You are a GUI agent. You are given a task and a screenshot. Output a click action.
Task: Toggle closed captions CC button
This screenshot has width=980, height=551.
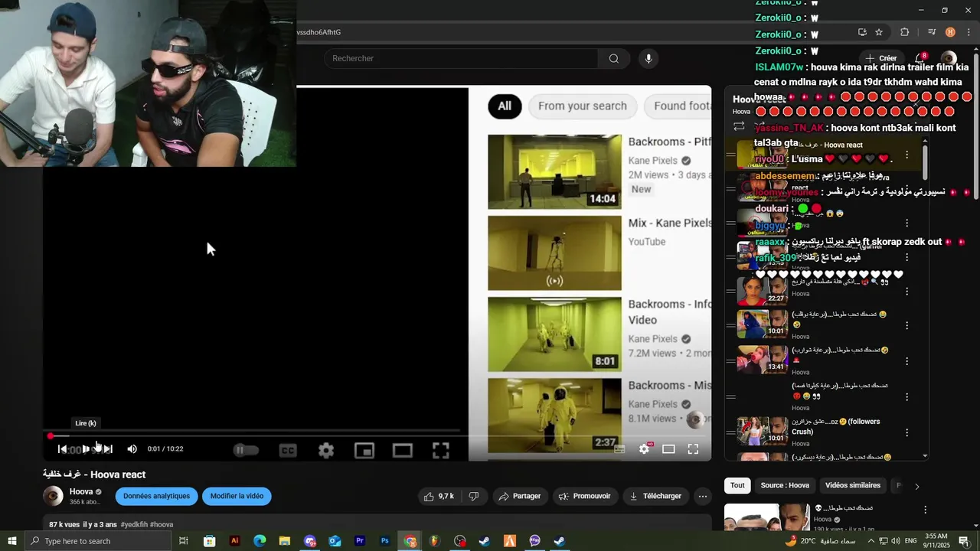coord(288,451)
